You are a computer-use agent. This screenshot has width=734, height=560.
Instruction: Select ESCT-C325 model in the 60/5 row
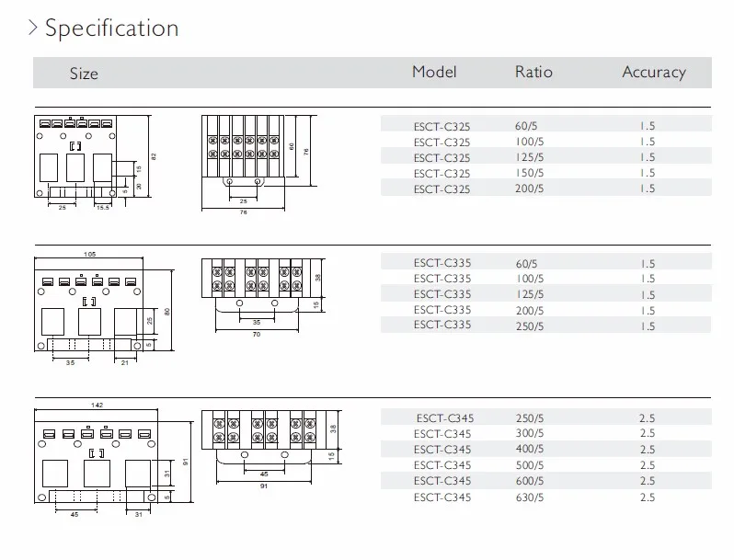click(x=442, y=127)
